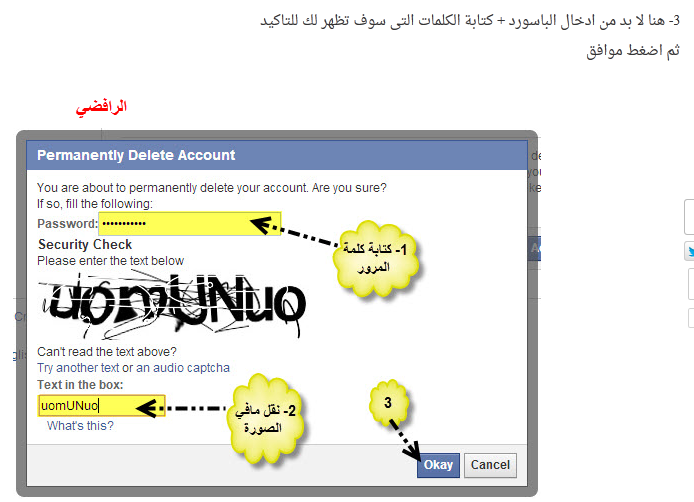Screen dimensions: 694x502
Task: Dismiss the dialog using Cancel
Action: [490, 465]
